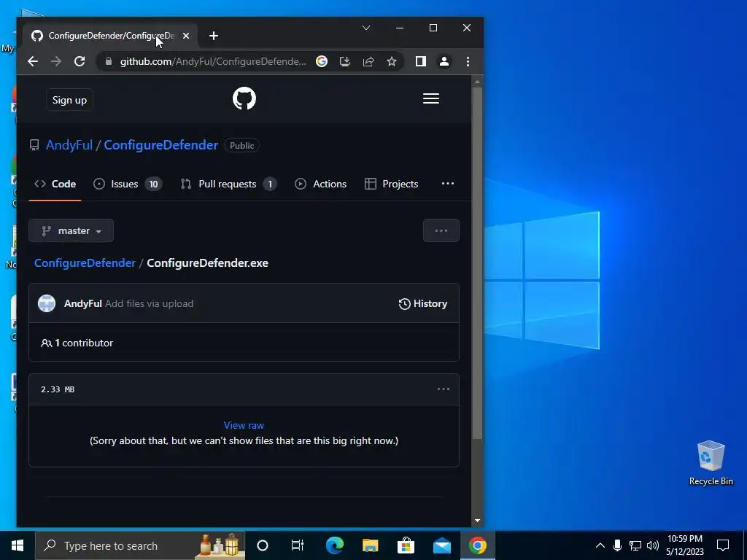
Task: Click the volume speaker tray icon
Action: click(x=653, y=545)
